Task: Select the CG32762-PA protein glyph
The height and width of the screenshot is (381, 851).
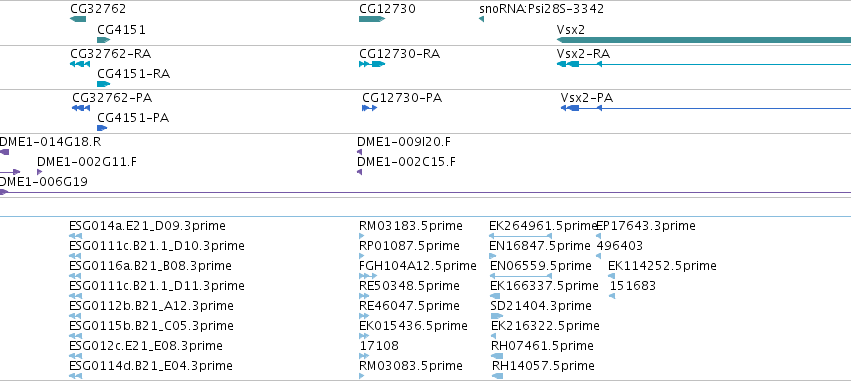Action: tap(81, 108)
